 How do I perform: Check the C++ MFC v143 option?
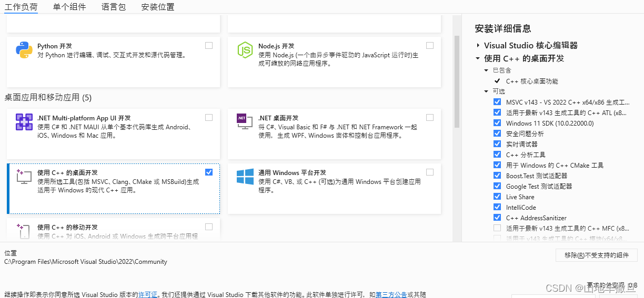pyautogui.click(x=497, y=228)
